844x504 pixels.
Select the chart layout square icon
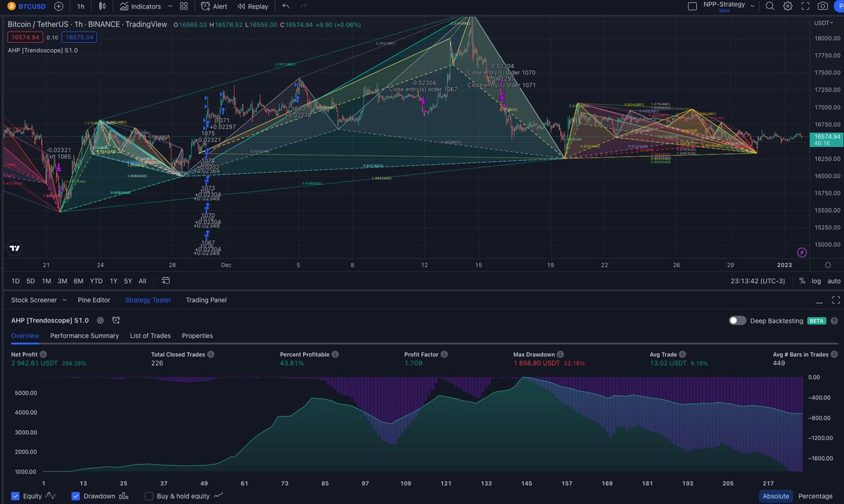[692, 6]
